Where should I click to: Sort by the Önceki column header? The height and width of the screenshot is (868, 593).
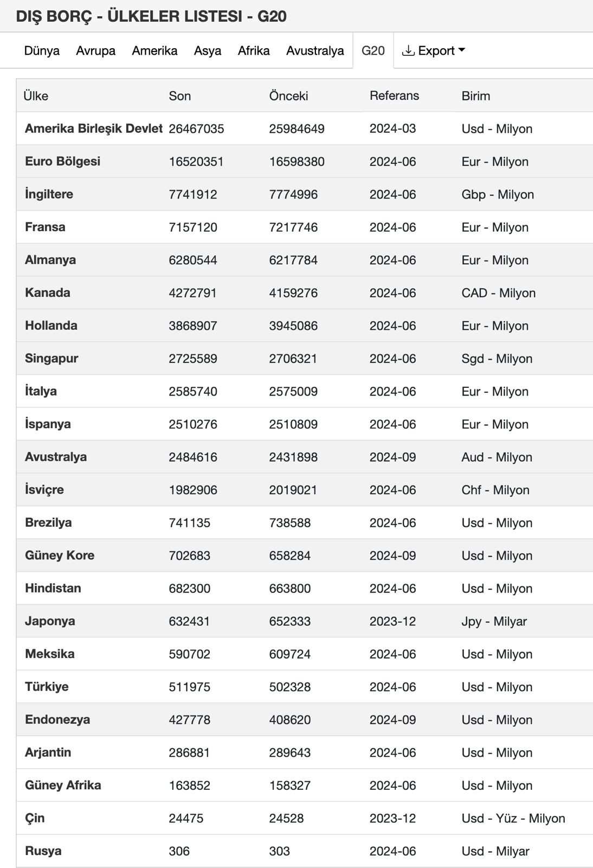(x=288, y=96)
